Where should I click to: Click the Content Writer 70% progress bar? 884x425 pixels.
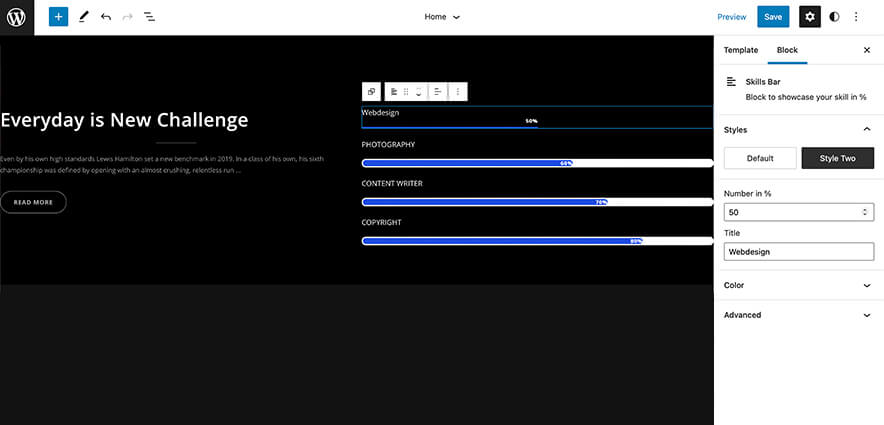[537, 202]
